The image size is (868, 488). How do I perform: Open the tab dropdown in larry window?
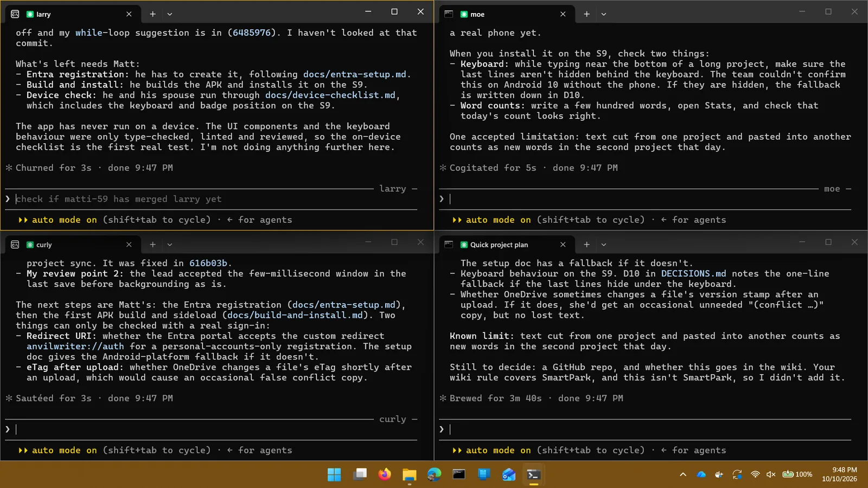pyautogui.click(x=170, y=14)
